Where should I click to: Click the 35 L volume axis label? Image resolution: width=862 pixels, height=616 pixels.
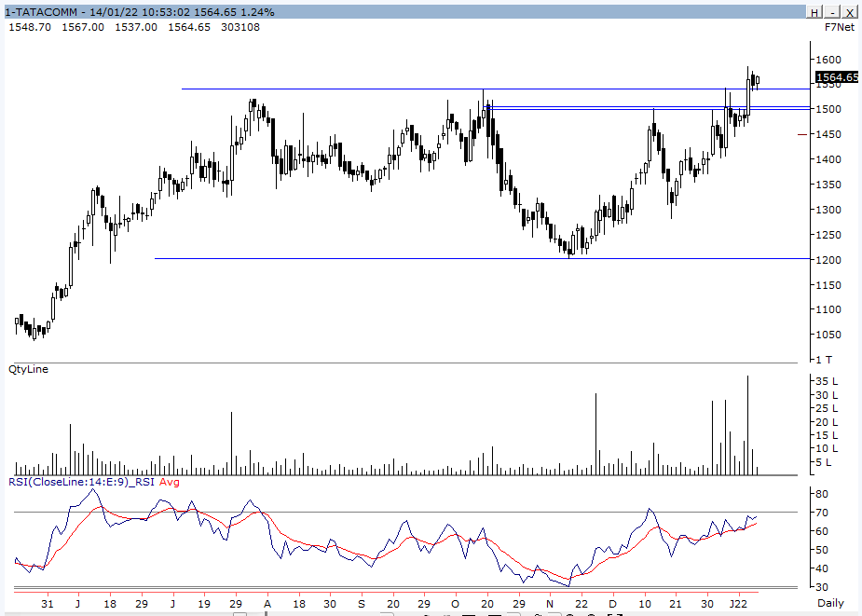pos(827,381)
